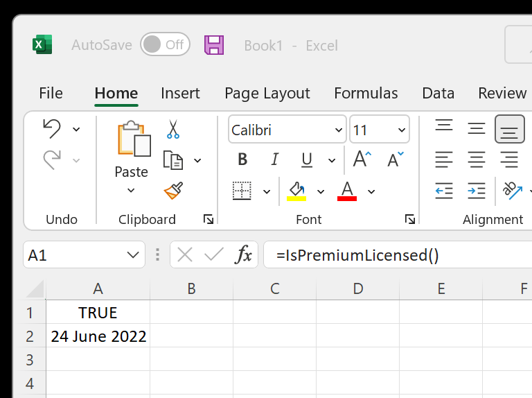Open the Formulas tab

pos(366,93)
